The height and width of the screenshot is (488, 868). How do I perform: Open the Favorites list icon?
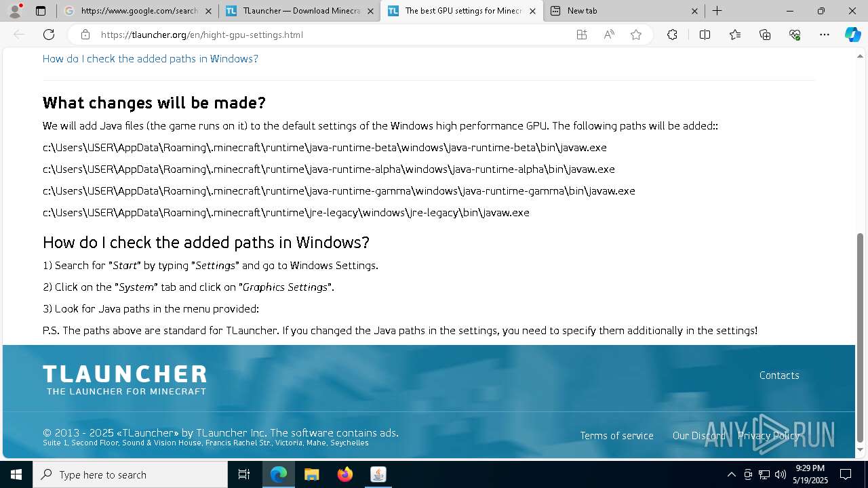point(735,35)
